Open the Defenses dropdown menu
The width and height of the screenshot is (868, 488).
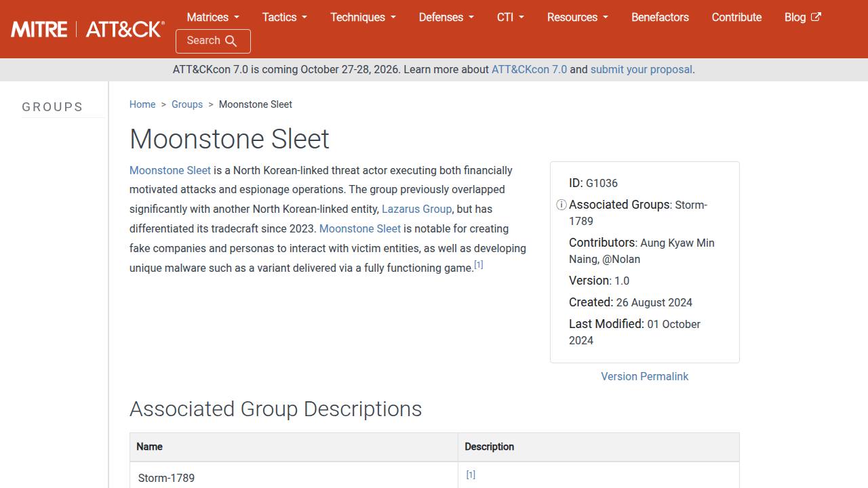(x=446, y=17)
